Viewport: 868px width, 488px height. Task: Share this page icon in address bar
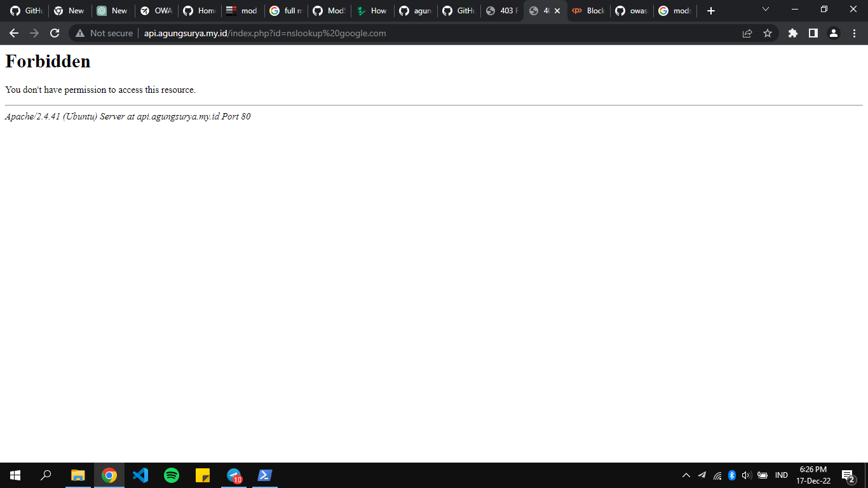point(747,33)
